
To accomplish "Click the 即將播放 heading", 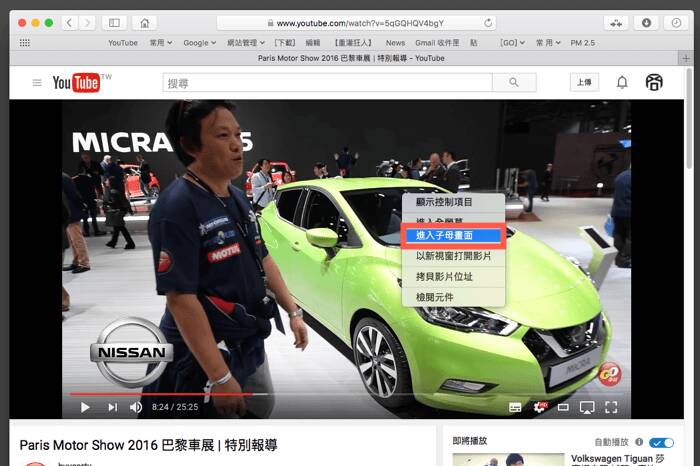I will 470,441.
